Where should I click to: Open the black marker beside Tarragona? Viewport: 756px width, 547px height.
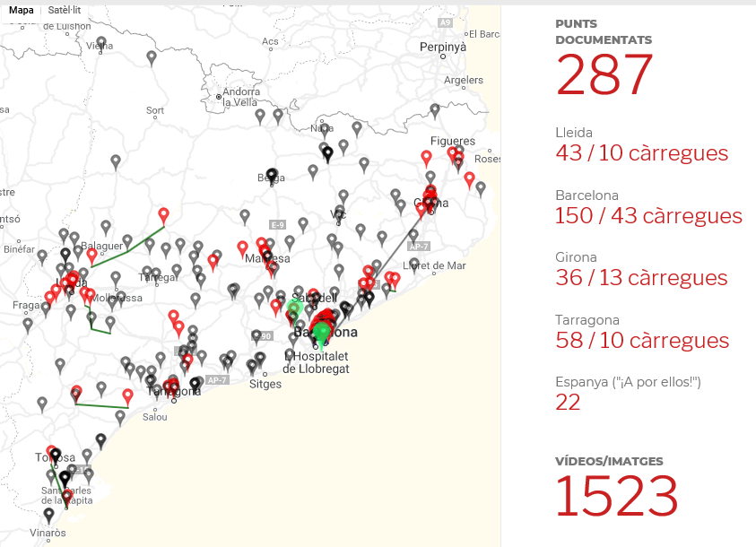[195, 384]
